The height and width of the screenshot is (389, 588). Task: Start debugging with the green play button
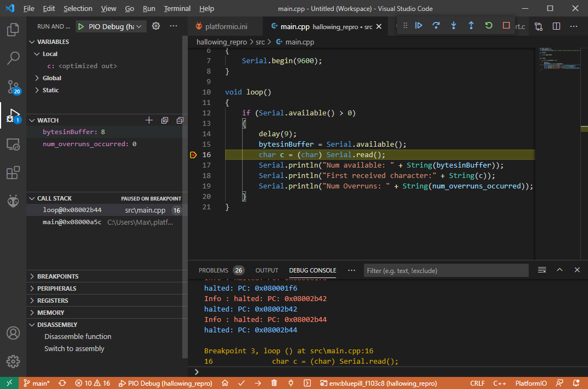(x=81, y=26)
